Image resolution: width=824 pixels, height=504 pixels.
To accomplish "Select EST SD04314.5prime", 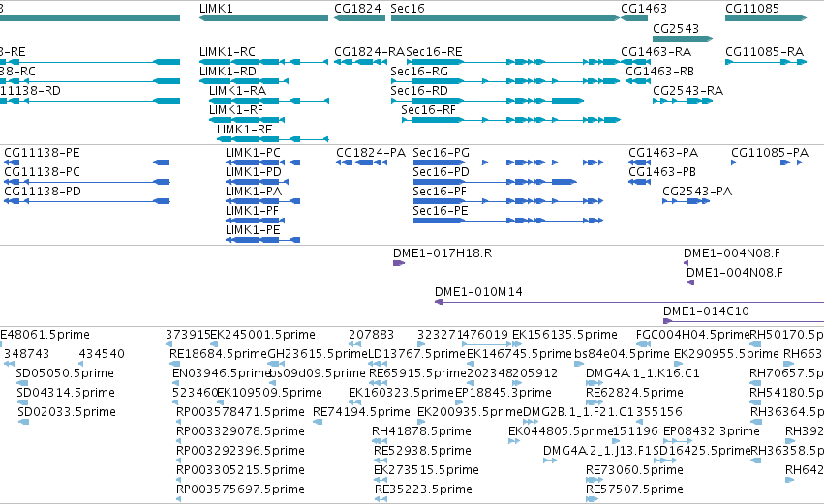I will click(x=21, y=403).
